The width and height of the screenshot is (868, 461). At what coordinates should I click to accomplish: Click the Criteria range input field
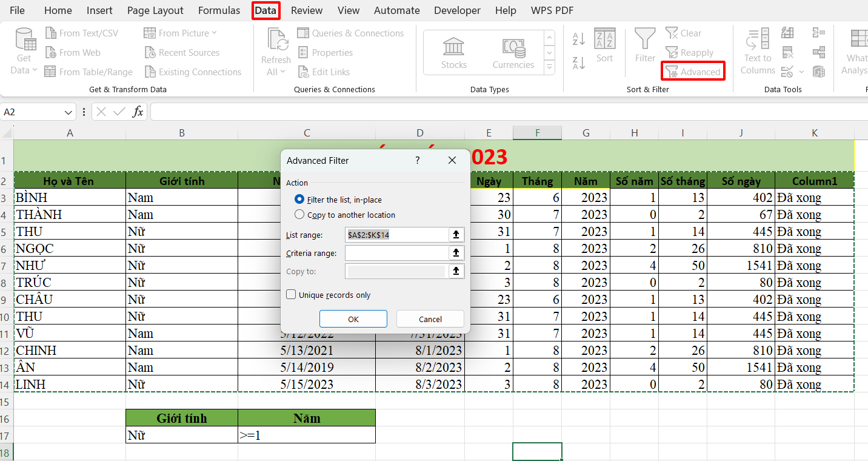pyautogui.click(x=396, y=253)
